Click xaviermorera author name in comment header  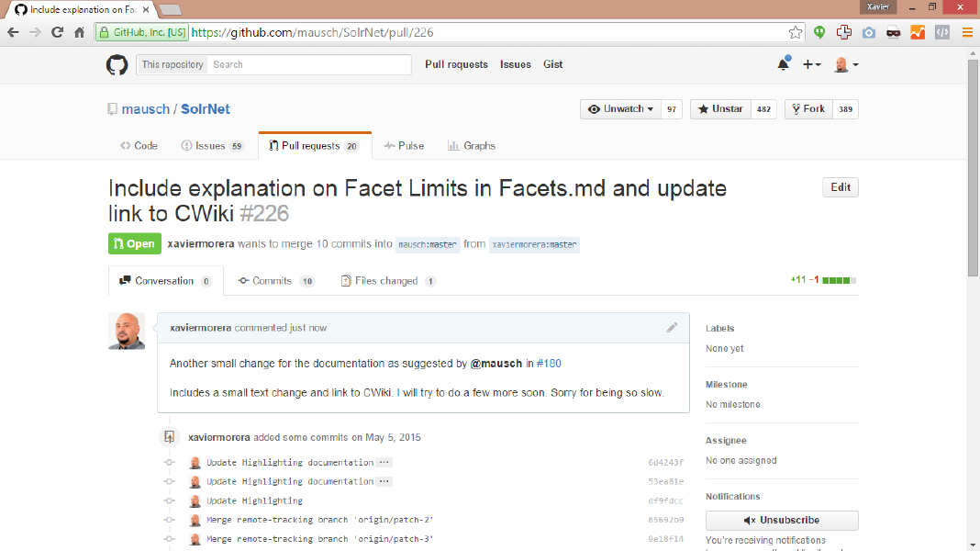[201, 328]
